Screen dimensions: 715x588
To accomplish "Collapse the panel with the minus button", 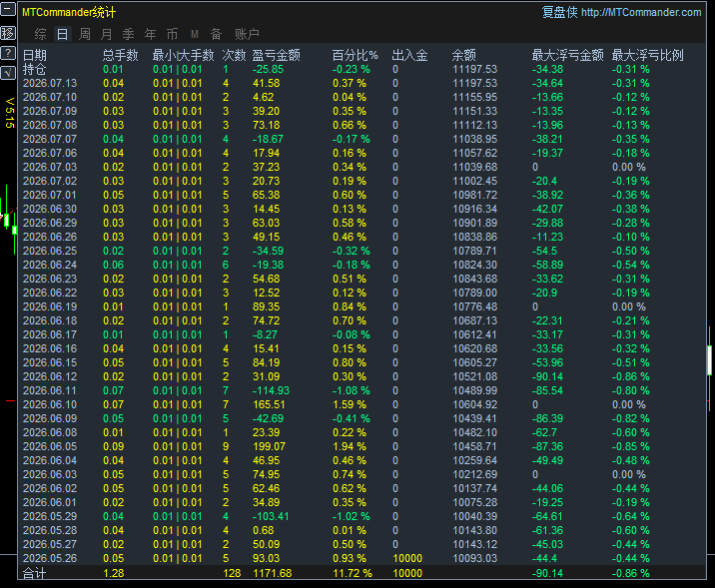I will click(8, 9).
